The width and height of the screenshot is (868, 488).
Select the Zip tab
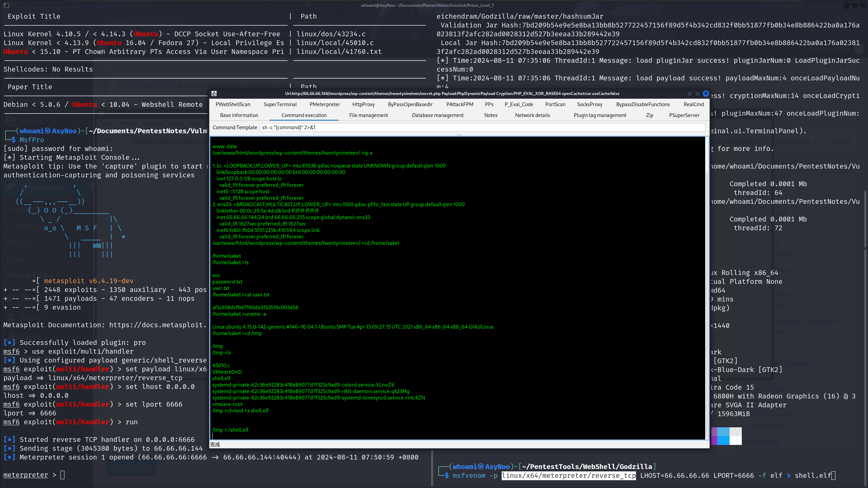click(x=650, y=115)
